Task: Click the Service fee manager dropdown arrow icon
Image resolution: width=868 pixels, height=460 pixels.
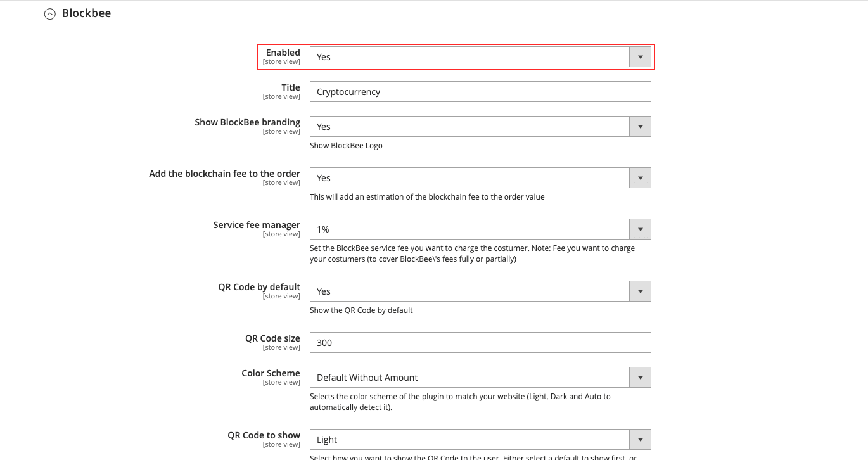Action: click(x=640, y=229)
